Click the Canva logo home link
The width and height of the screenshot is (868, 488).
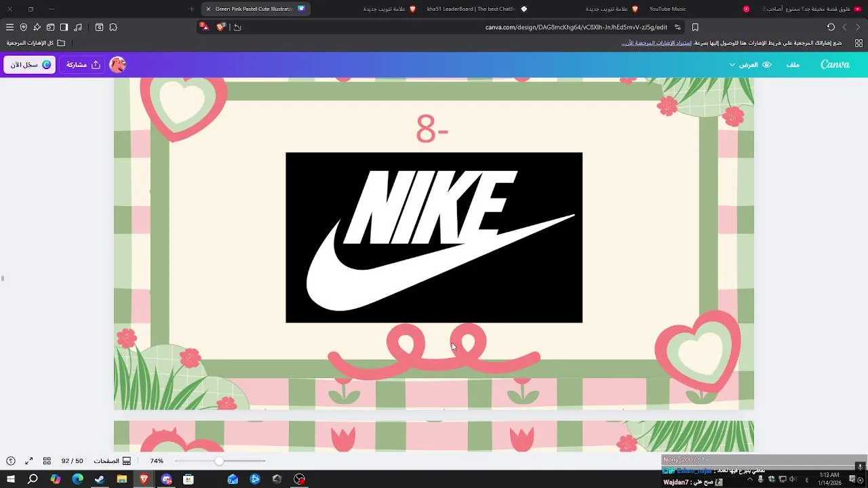tap(835, 64)
